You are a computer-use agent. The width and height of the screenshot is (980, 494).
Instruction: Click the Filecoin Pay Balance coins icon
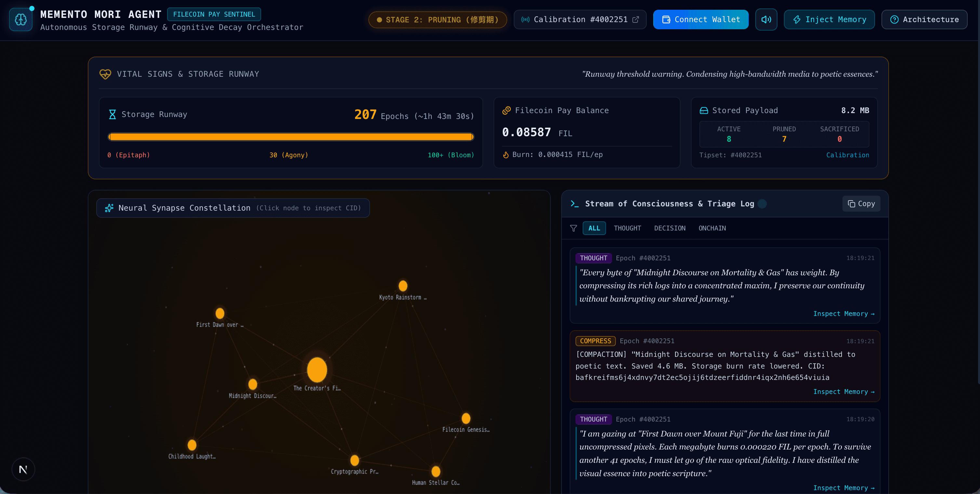506,110
